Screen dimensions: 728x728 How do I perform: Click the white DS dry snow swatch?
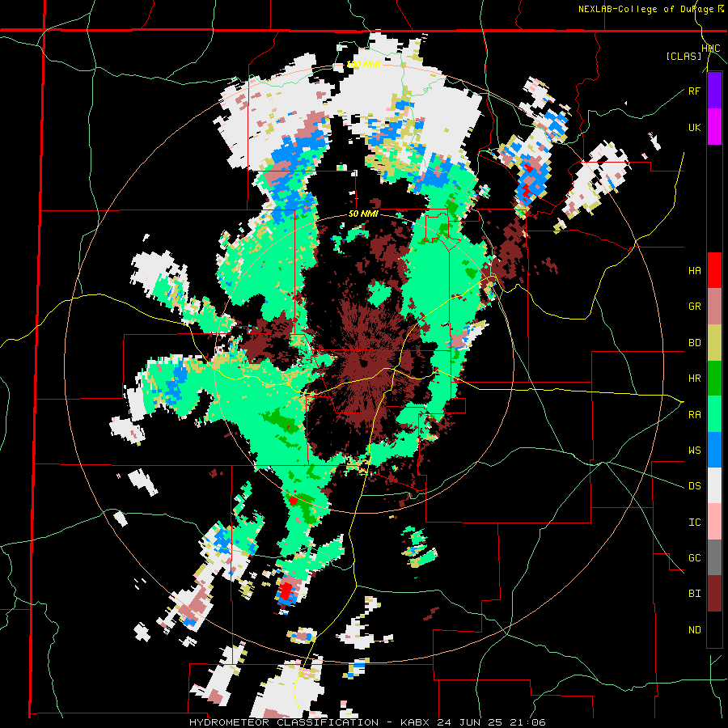(x=714, y=485)
